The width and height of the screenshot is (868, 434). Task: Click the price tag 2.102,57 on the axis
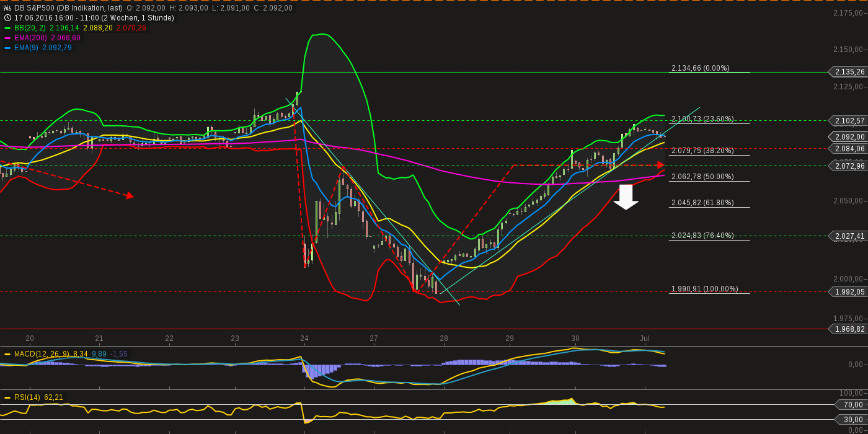(x=848, y=121)
